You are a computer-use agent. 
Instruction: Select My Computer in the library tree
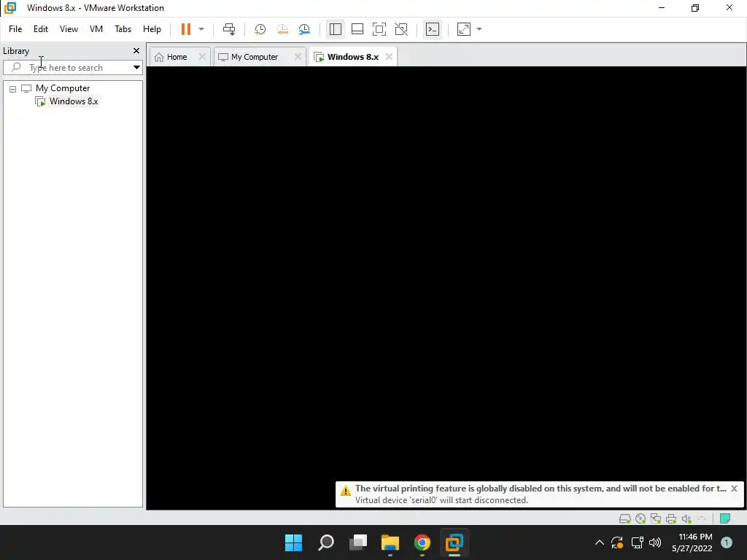[x=63, y=88]
